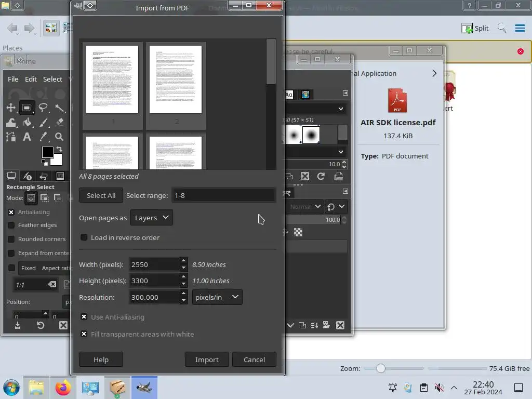The image size is (532, 399).
Task: Open the Select menu in GIMP
Action: click(x=52, y=79)
